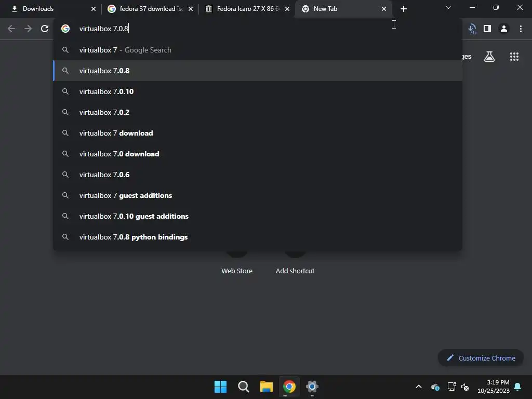Show hidden system tray icons
This screenshot has height=399, width=532.
(x=419, y=387)
